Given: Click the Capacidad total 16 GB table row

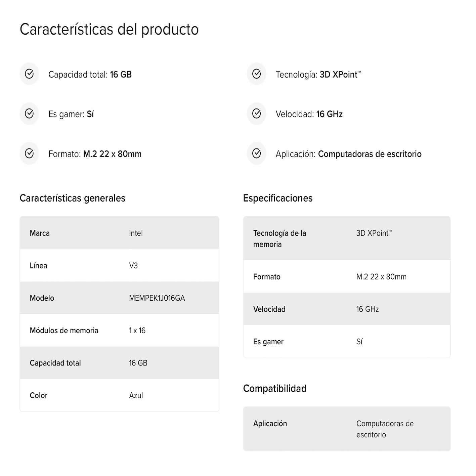Looking at the screenshot, I should point(119,363).
